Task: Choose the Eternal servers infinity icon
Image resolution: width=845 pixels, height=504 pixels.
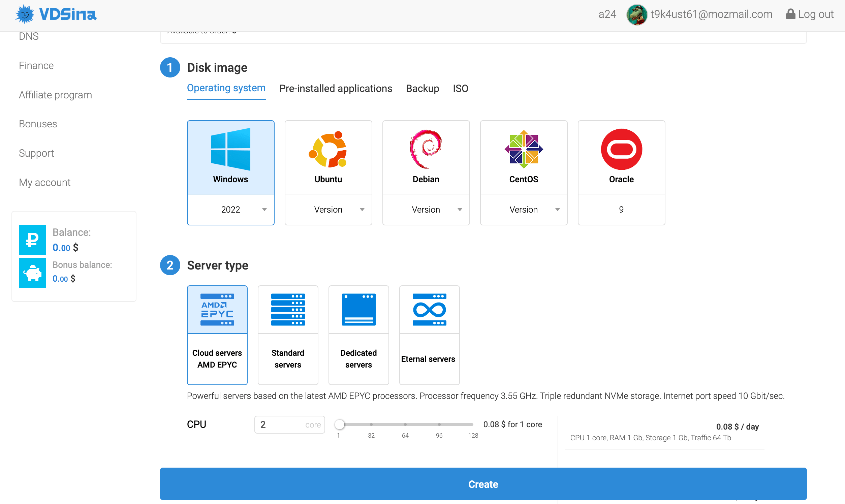Action: point(429,310)
